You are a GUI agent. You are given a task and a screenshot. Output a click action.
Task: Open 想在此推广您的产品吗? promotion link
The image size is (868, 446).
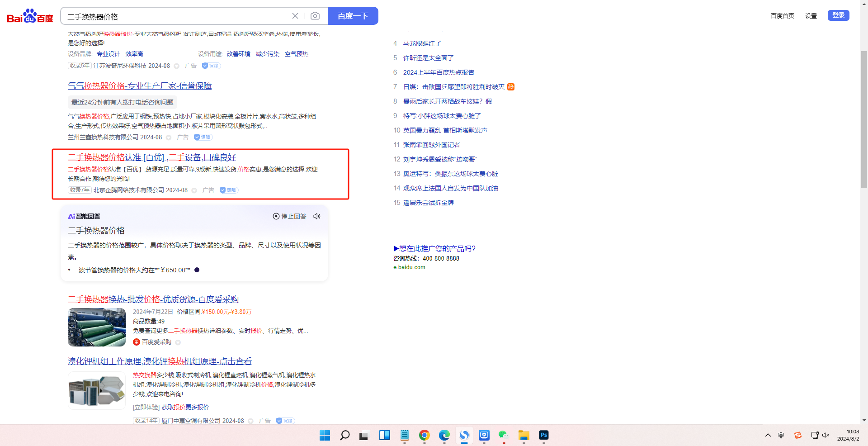pos(434,248)
